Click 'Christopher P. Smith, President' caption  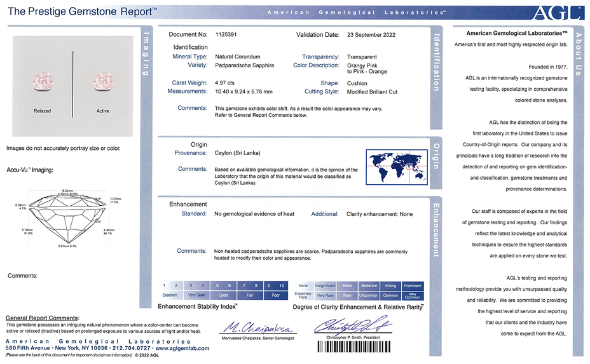pos(353,338)
